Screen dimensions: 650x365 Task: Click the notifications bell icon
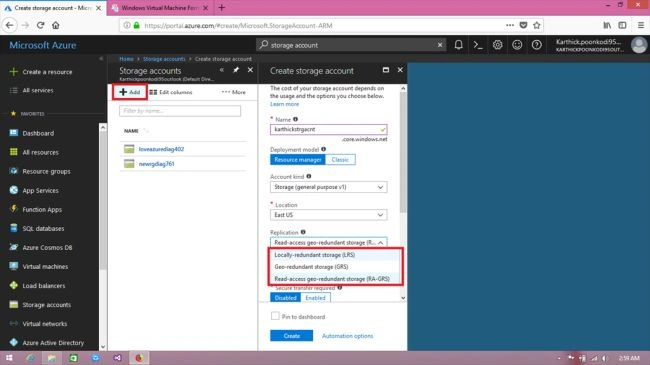coord(458,45)
